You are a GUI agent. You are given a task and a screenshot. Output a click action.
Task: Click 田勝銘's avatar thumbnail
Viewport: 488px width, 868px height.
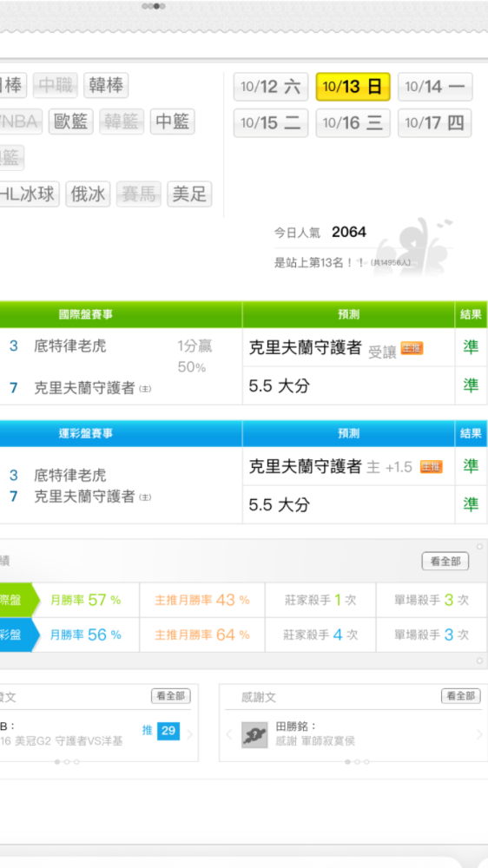(254, 735)
